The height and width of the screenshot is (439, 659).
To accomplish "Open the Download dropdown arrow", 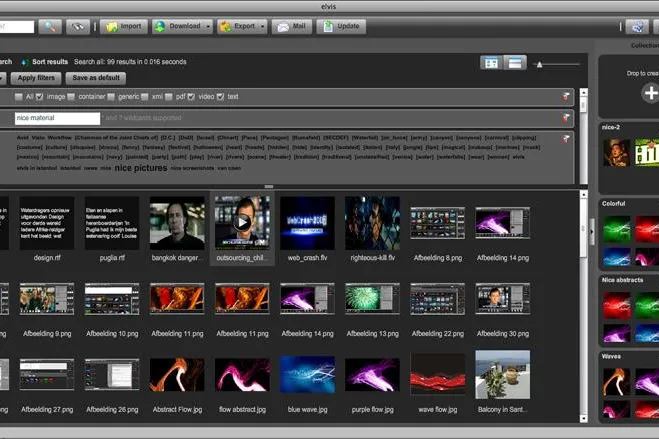I will (x=208, y=26).
